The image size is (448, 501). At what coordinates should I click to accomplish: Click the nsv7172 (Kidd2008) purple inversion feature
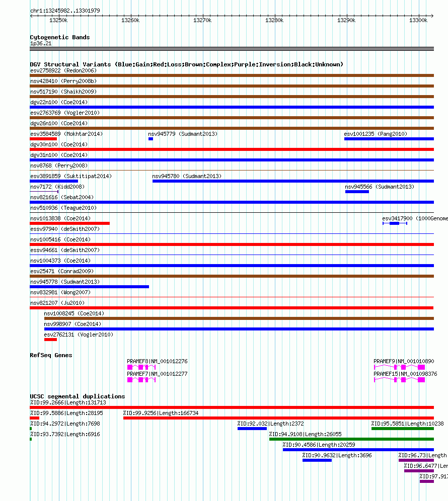[44, 192]
